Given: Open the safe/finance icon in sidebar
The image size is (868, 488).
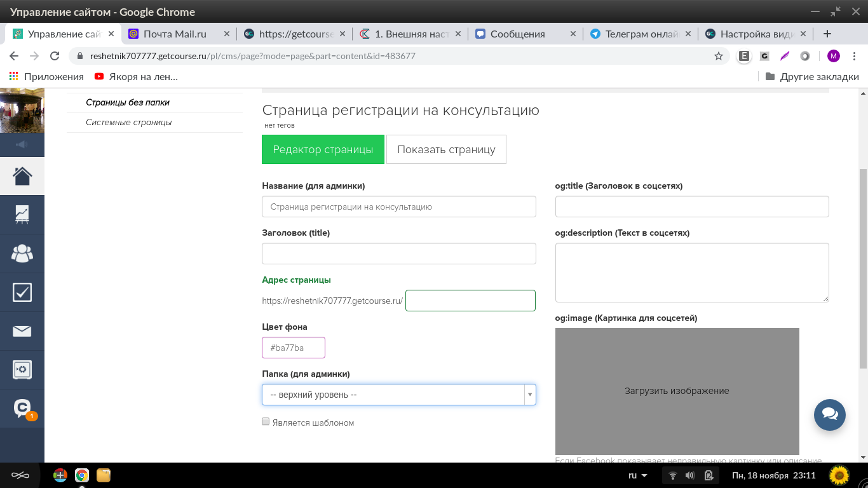Looking at the screenshot, I should point(22,370).
